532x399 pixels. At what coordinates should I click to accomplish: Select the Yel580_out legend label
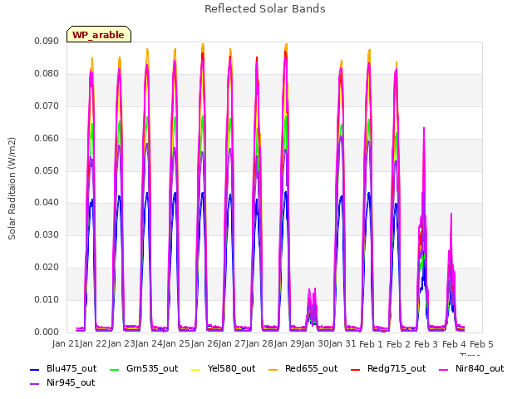[231, 369]
